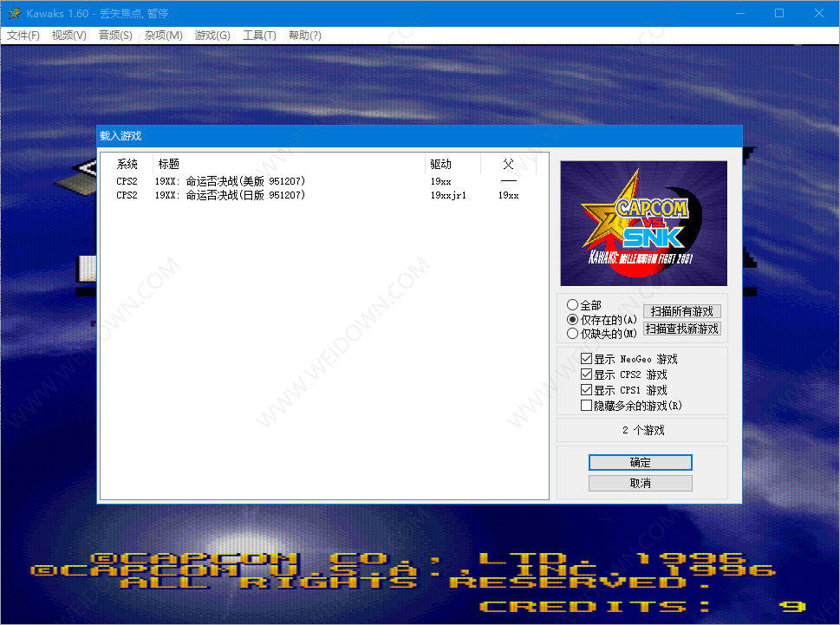Open the 游戏(G) menu
Image resolution: width=840 pixels, height=625 pixels.
click(x=212, y=36)
